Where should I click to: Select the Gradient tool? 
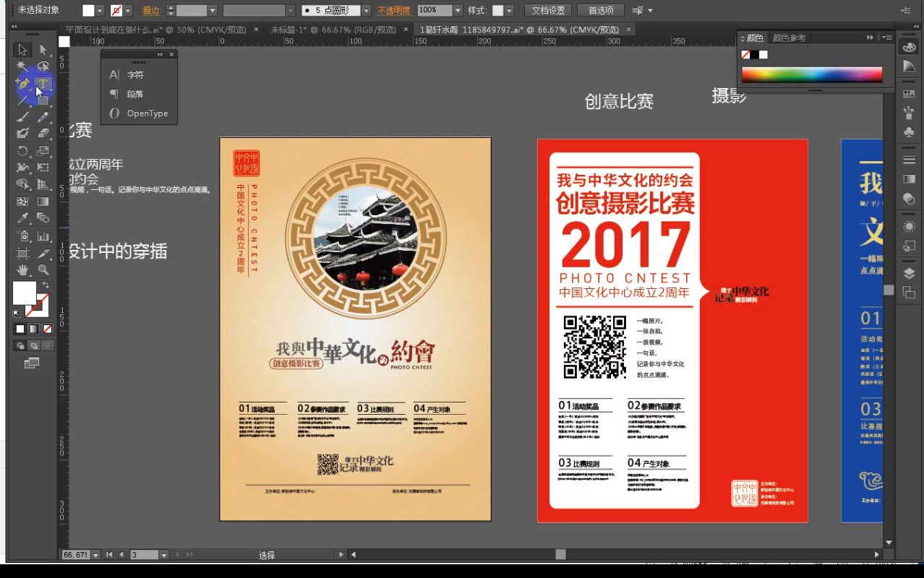tap(43, 202)
